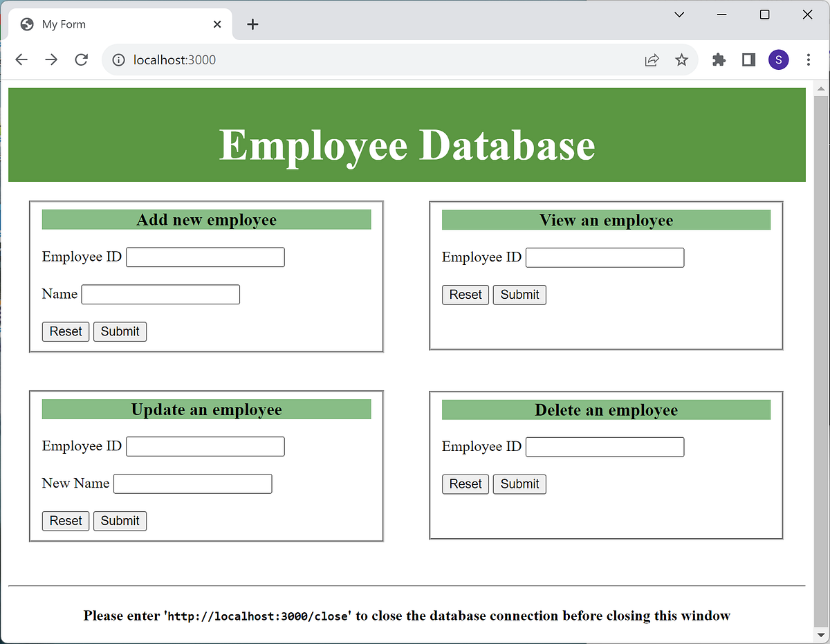
Task: Bookmark this page with the star icon
Action: (x=682, y=59)
